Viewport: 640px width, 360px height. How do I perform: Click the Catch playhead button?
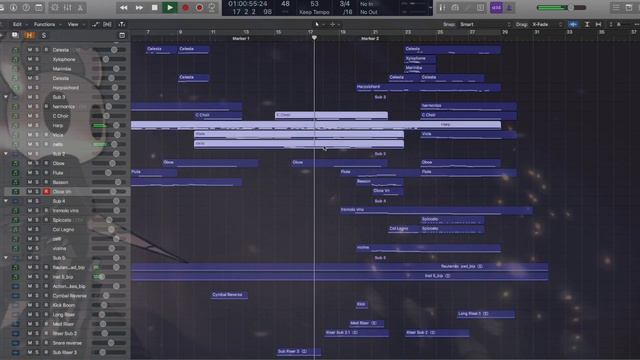point(122,24)
